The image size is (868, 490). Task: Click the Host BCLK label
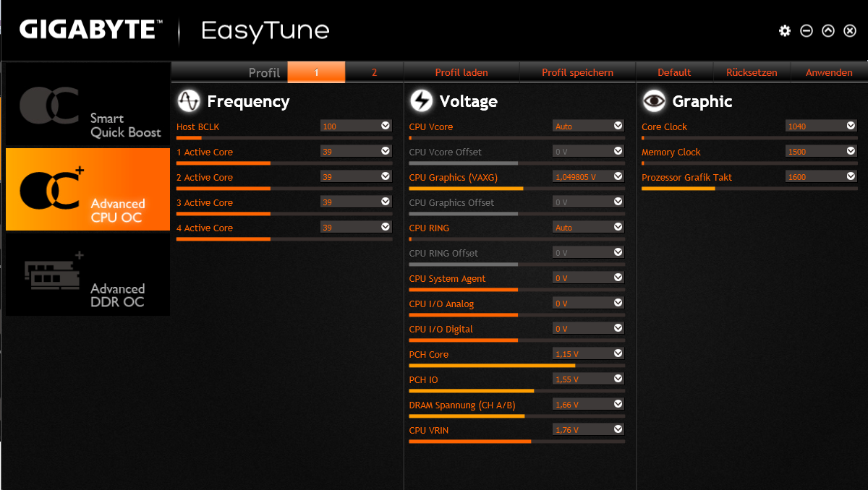(197, 126)
